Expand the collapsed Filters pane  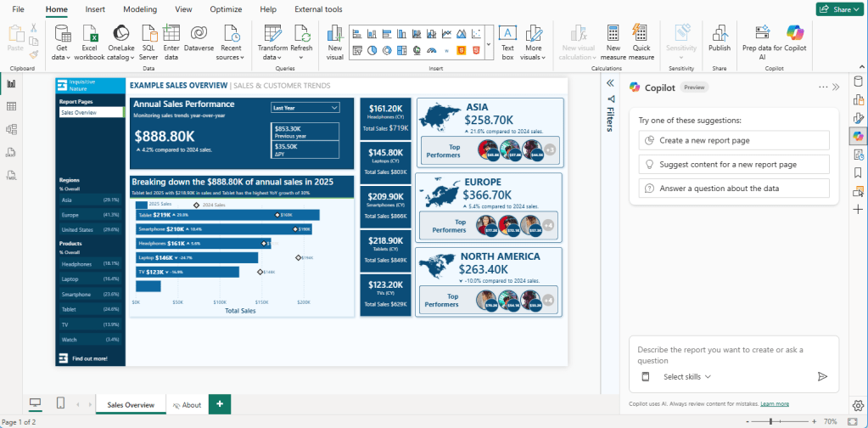pyautogui.click(x=609, y=83)
